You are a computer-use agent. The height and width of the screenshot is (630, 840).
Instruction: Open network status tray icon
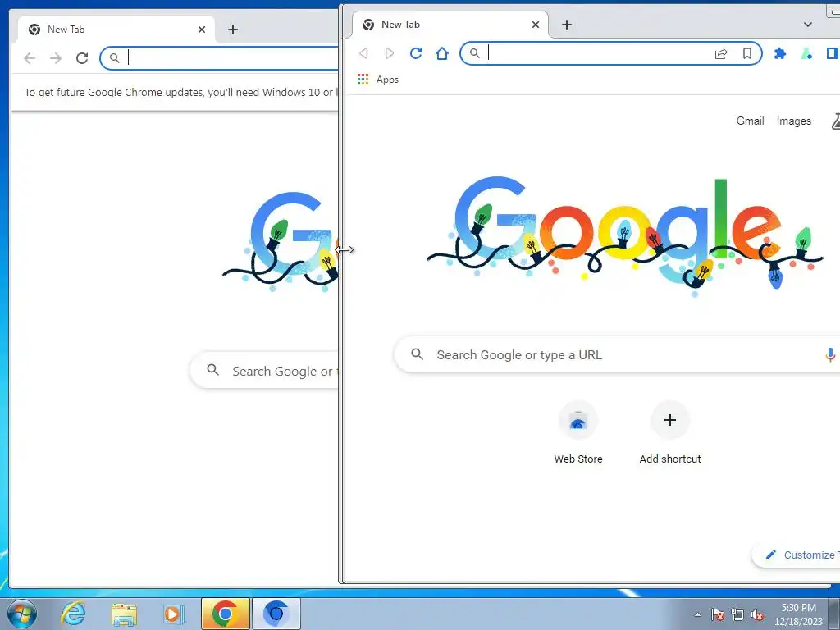[x=737, y=614]
